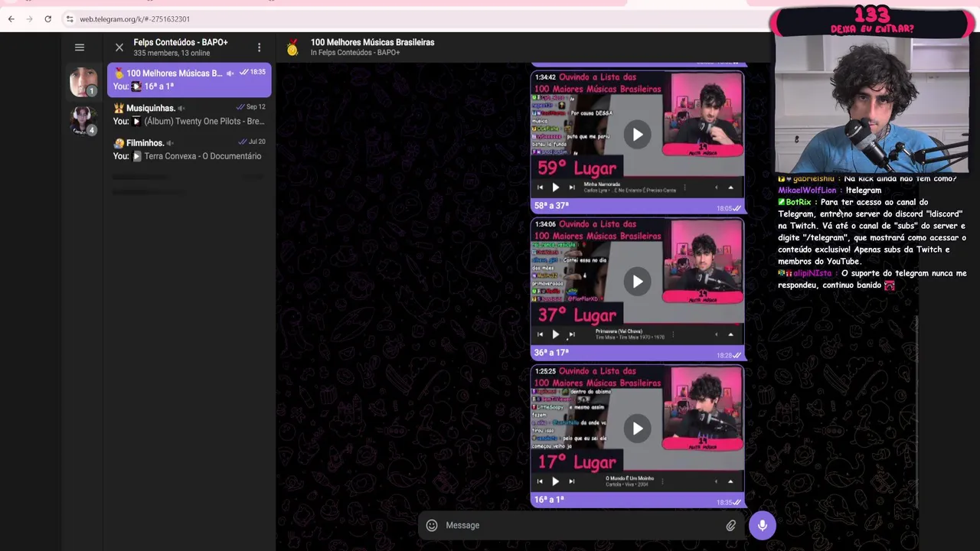Select the Filminhos topic

(189, 149)
